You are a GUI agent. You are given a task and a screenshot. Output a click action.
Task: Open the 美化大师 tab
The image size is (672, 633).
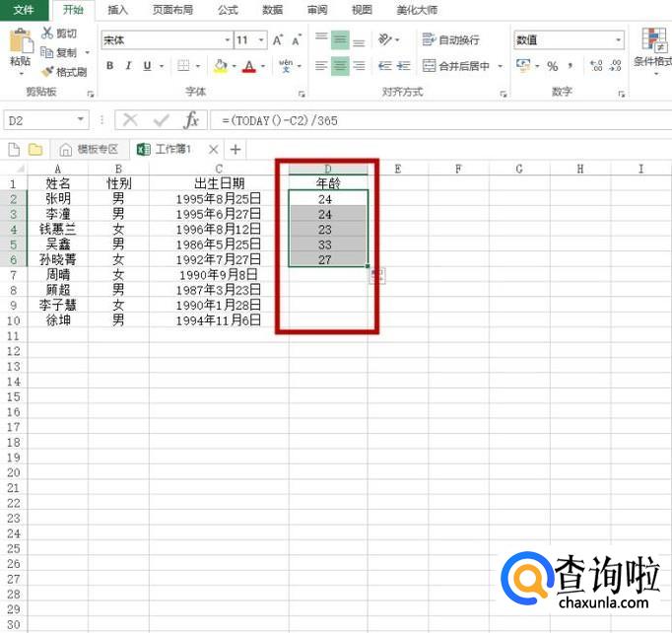[x=417, y=10]
